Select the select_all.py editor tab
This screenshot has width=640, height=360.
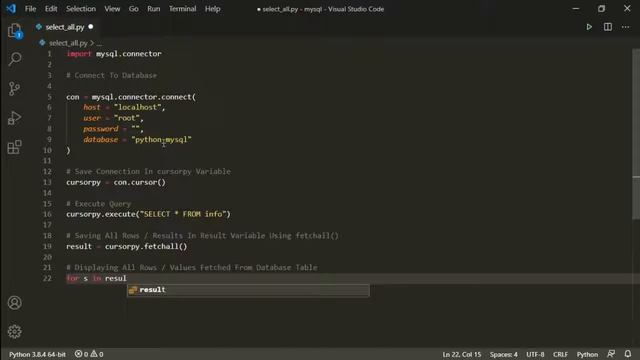coord(64,27)
